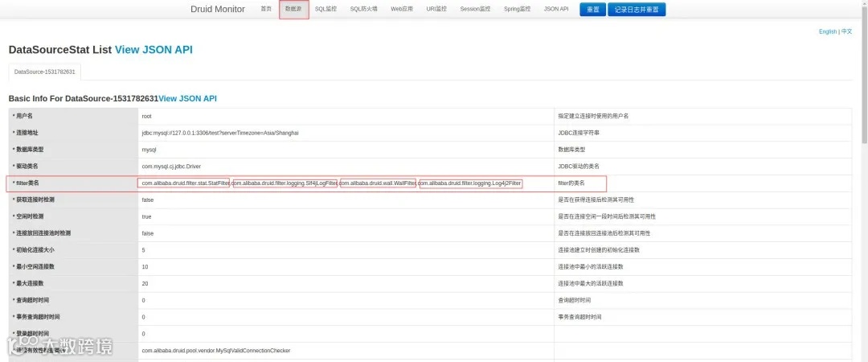Switch language to 中文
The width and height of the screenshot is (868, 362).
click(847, 31)
